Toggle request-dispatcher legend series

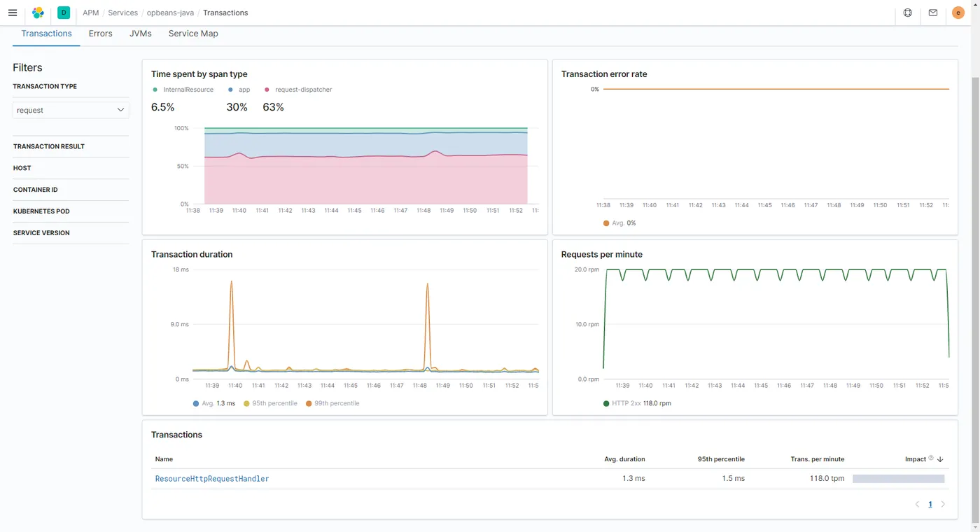tap(298, 90)
